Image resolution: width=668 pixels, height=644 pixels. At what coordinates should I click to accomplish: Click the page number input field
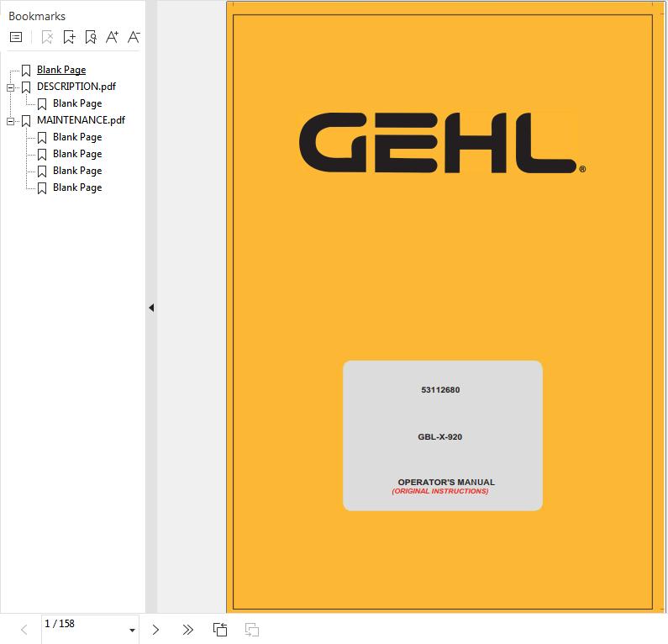(x=82, y=624)
